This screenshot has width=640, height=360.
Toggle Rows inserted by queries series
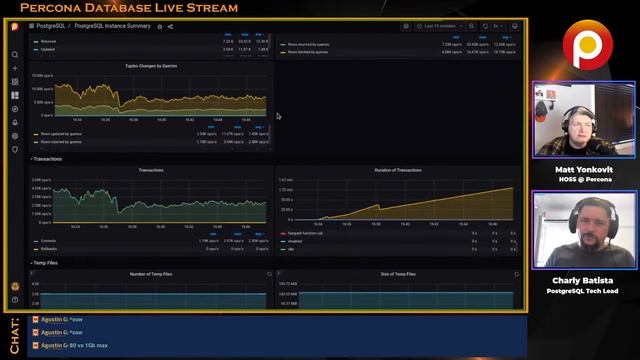click(61, 142)
